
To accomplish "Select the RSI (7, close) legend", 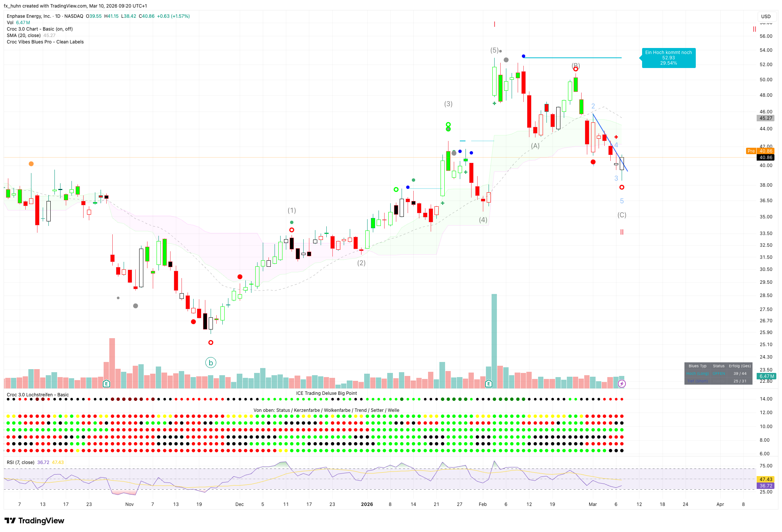I will 20,462.
